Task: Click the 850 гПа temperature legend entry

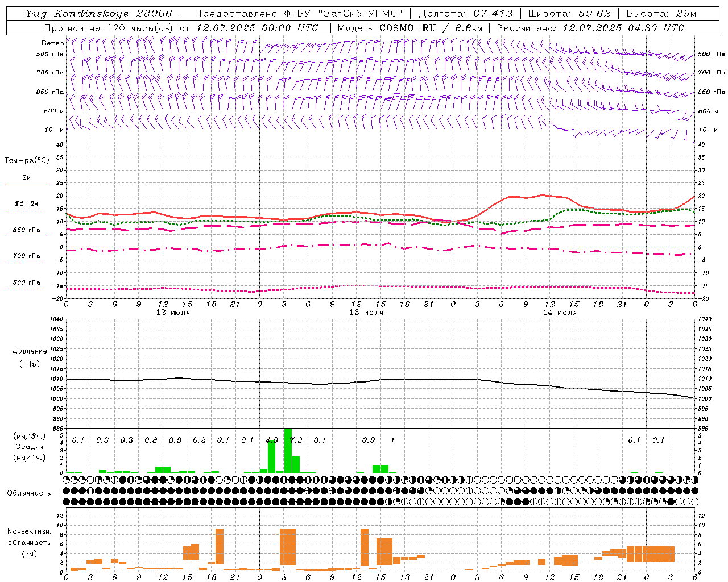Action: (27, 230)
